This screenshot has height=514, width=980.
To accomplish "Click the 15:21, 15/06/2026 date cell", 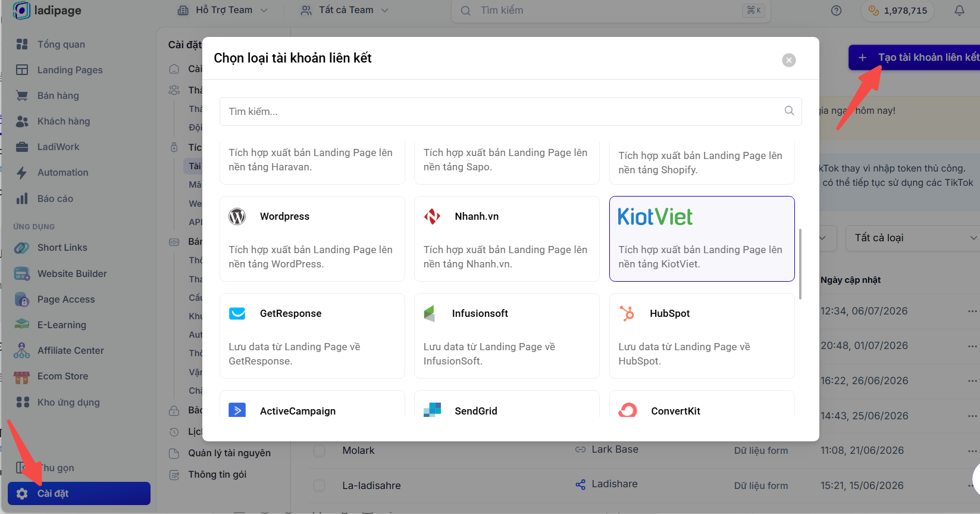I will [862, 485].
